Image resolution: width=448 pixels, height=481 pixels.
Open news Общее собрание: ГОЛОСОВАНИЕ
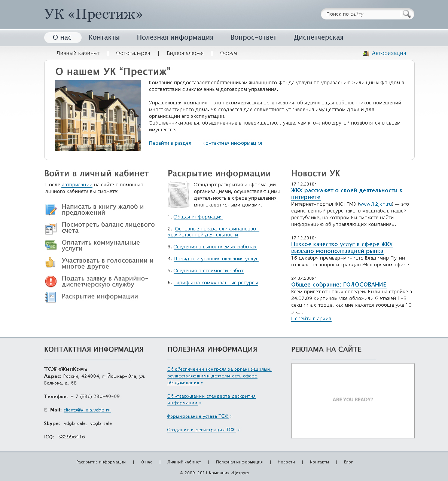(x=339, y=285)
